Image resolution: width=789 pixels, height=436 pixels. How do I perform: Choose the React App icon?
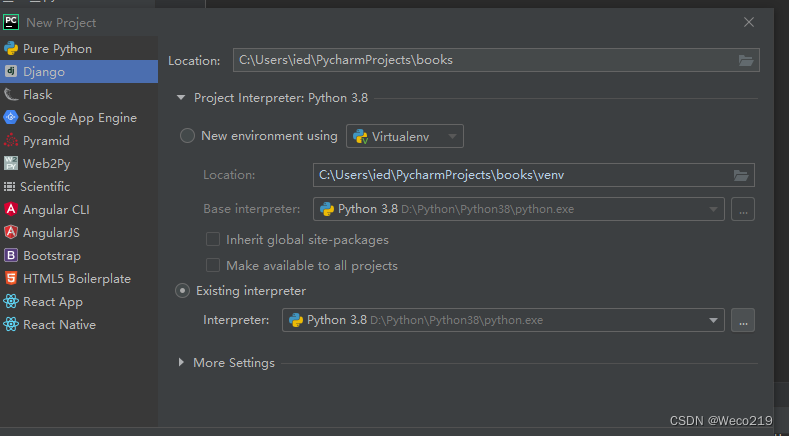pos(11,302)
